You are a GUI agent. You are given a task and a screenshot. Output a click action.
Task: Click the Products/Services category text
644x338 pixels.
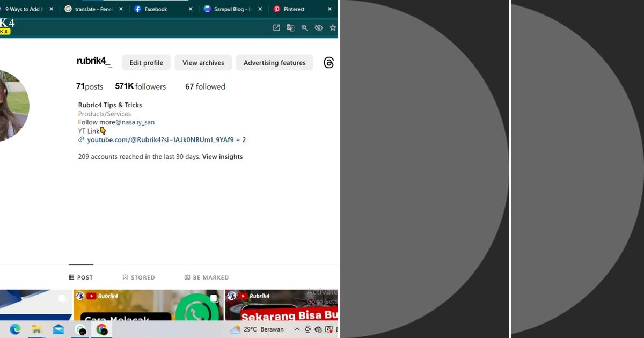tap(105, 114)
